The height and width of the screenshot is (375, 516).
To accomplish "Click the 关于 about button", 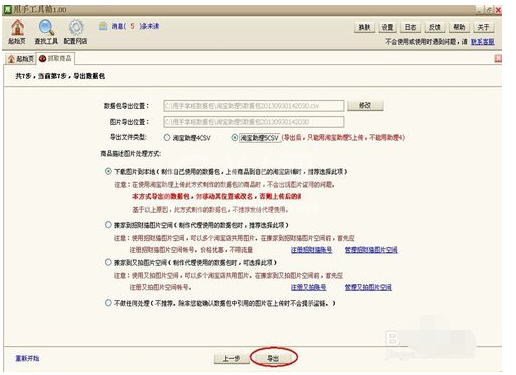I will tap(484, 27).
